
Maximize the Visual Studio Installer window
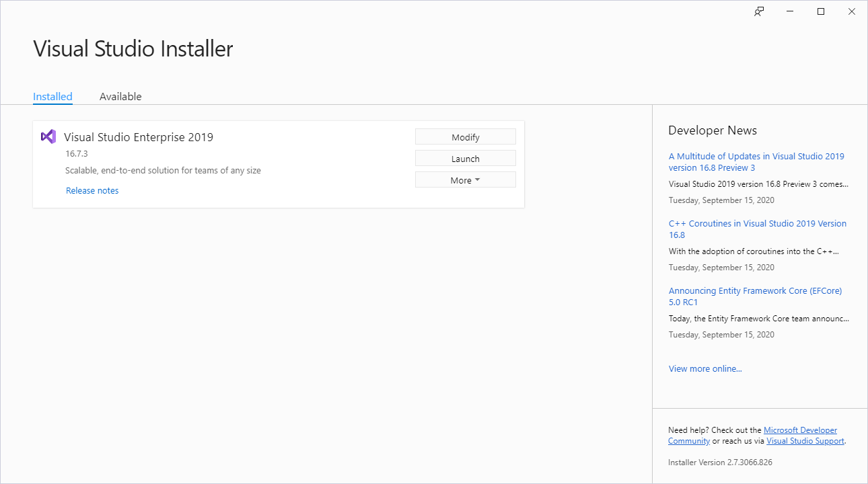[821, 11]
